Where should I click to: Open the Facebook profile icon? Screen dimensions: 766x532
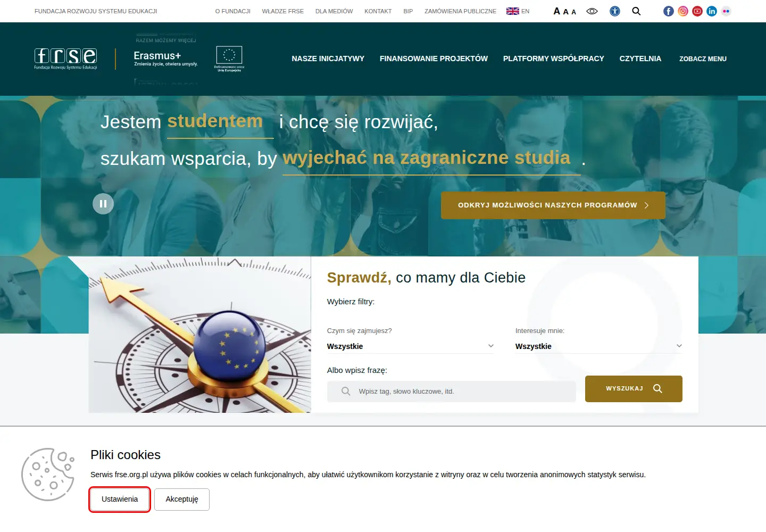pos(669,11)
